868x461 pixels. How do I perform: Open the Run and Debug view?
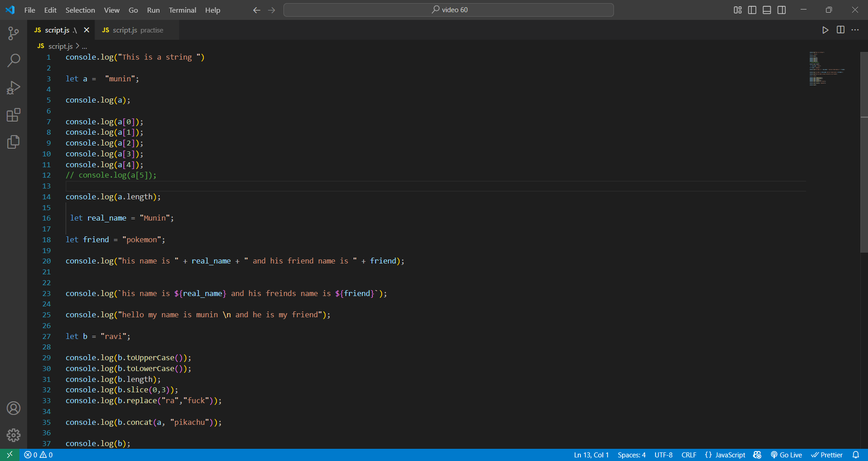pos(14,88)
